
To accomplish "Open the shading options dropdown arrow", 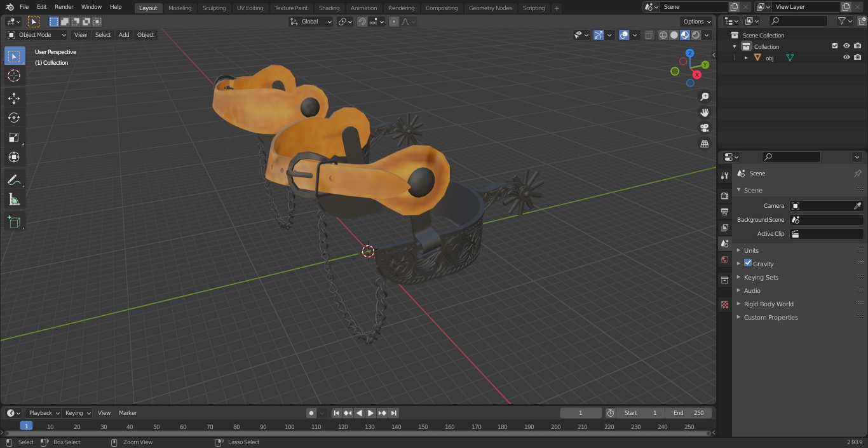I will tap(707, 35).
